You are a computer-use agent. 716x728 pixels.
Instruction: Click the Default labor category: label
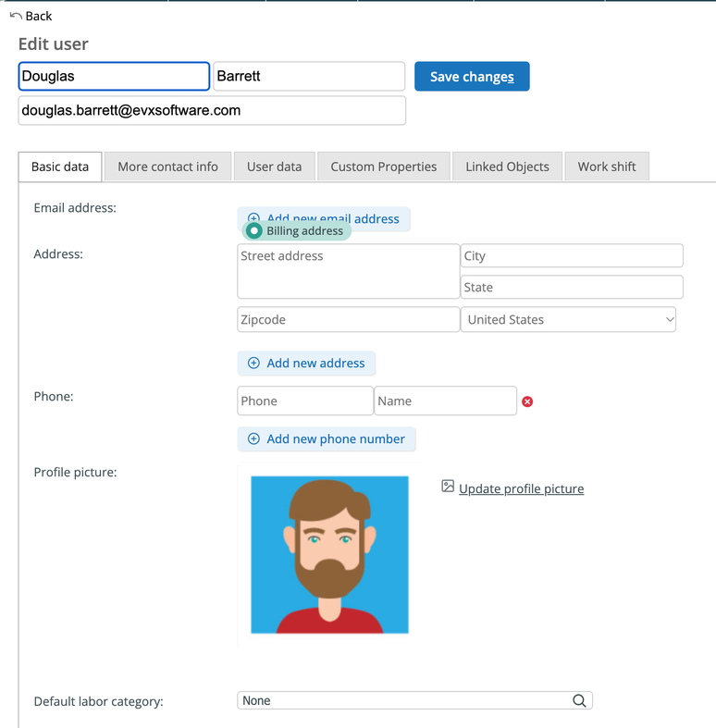click(98, 701)
